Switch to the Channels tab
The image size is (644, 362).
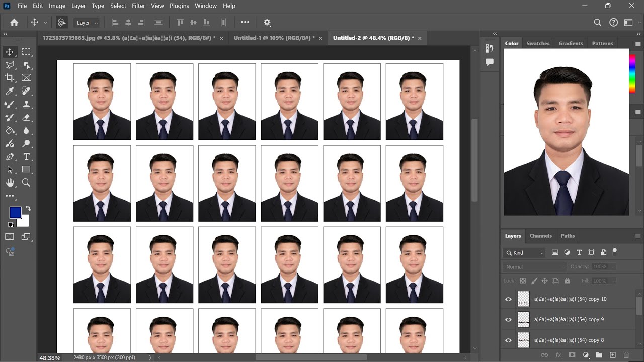(x=541, y=236)
